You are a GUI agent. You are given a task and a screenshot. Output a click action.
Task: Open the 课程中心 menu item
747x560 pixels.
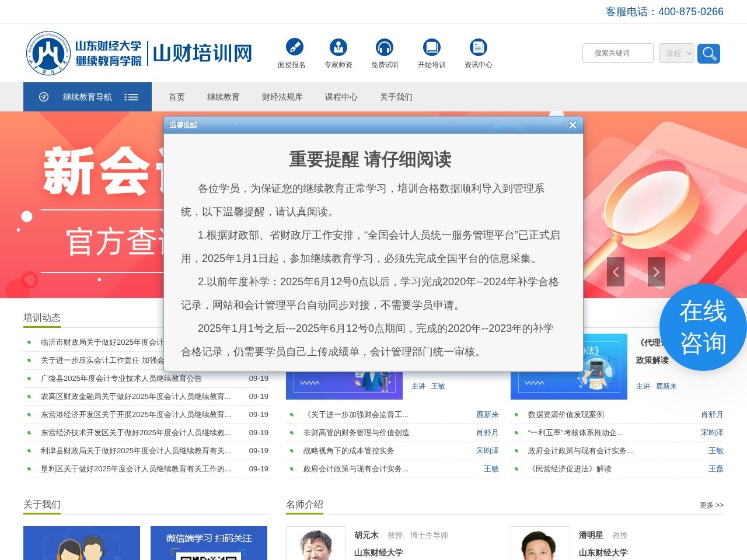[341, 97]
